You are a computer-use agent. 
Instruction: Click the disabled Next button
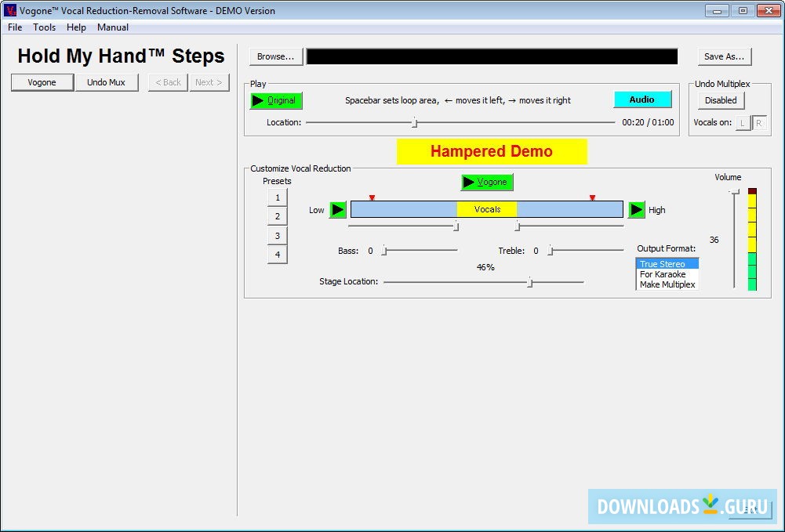[x=209, y=82]
